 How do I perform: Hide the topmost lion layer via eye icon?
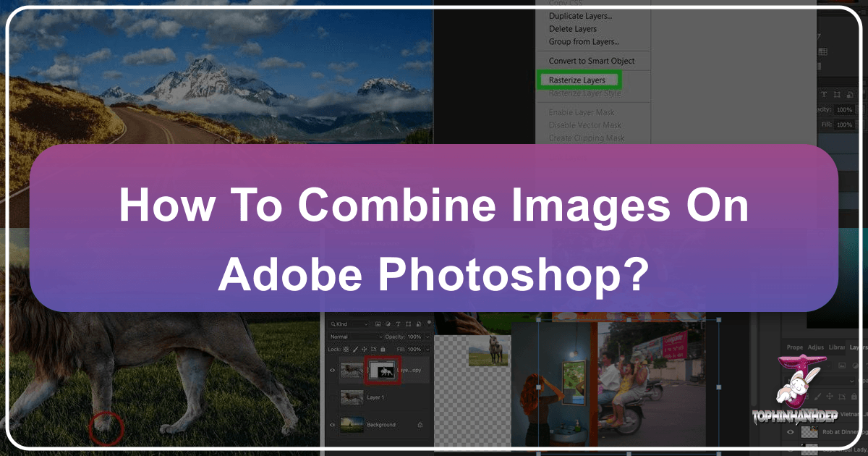[333, 371]
